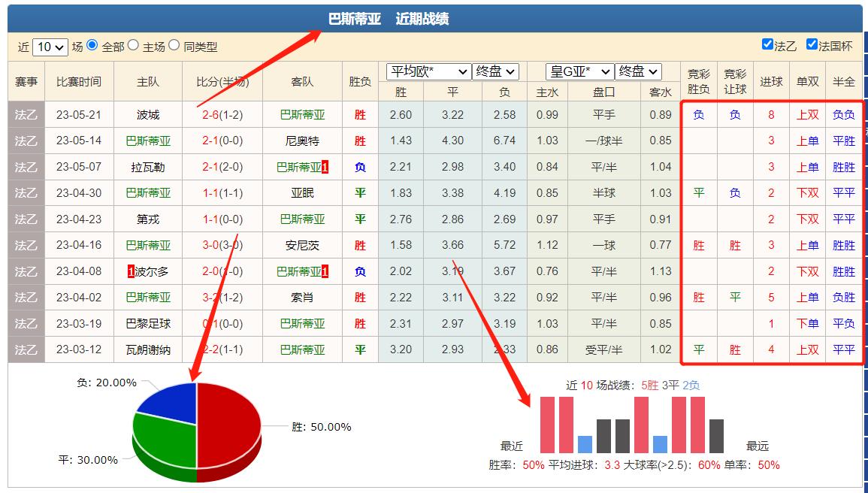Screen dimensions: 868x493
Task: Open the 平均欧 odds source dropdown
Action: click(427, 71)
